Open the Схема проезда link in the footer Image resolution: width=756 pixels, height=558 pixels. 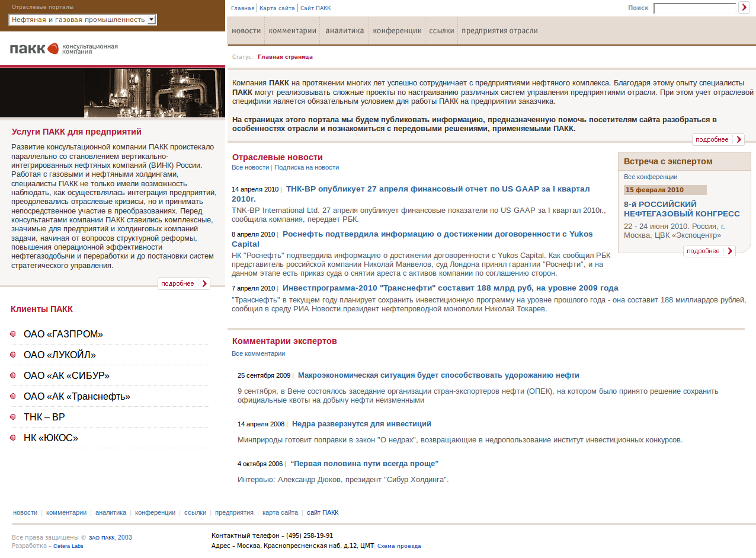click(x=399, y=546)
